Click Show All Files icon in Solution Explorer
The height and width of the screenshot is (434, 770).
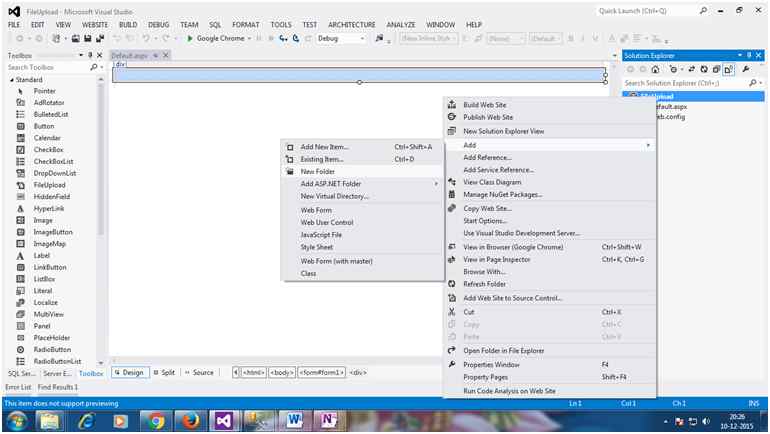coord(729,69)
